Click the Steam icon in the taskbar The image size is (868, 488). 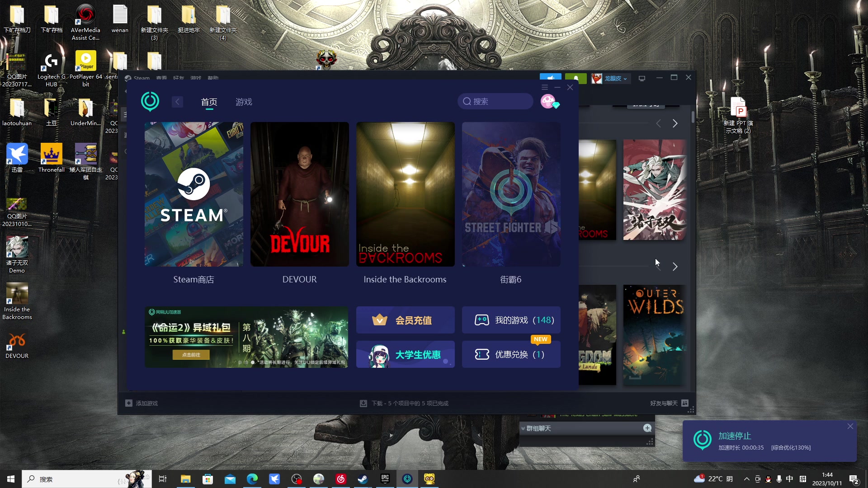[x=363, y=479]
